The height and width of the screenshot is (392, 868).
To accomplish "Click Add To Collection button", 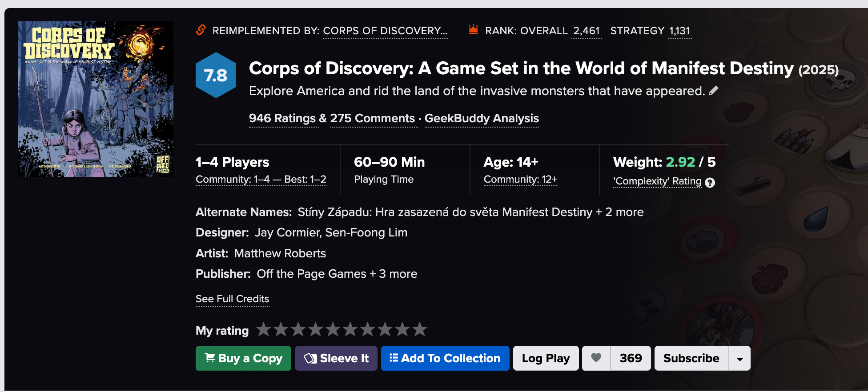I will [445, 358].
